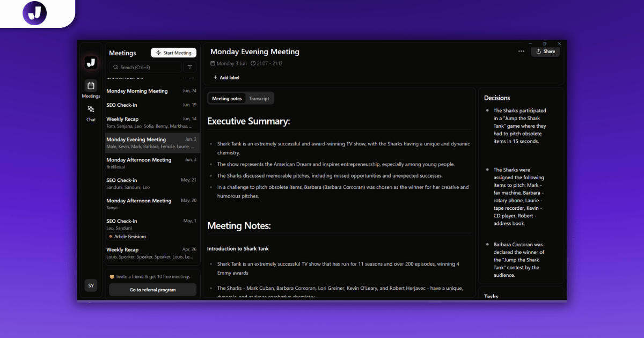644x338 pixels.
Task: Minimize the app window
Action: click(530, 43)
